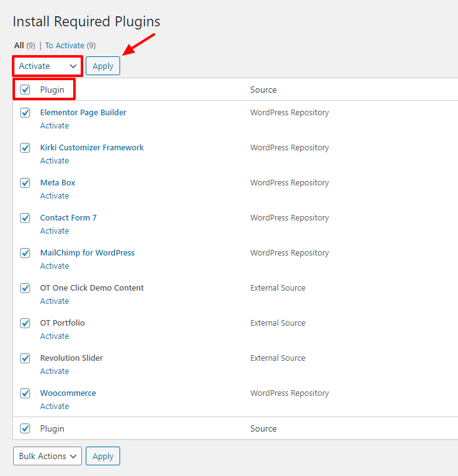Uncheck the Meta Box checkbox

point(25,183)
